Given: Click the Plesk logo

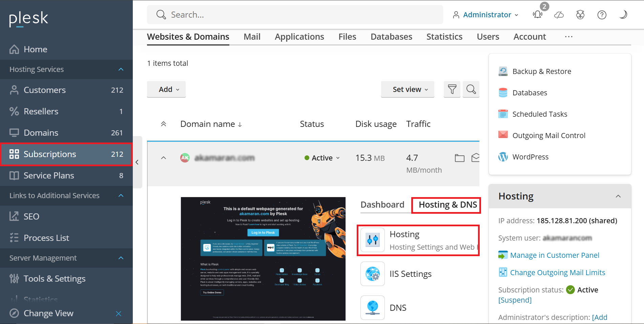Looking at the screenshot, I should tap(28, 18).
